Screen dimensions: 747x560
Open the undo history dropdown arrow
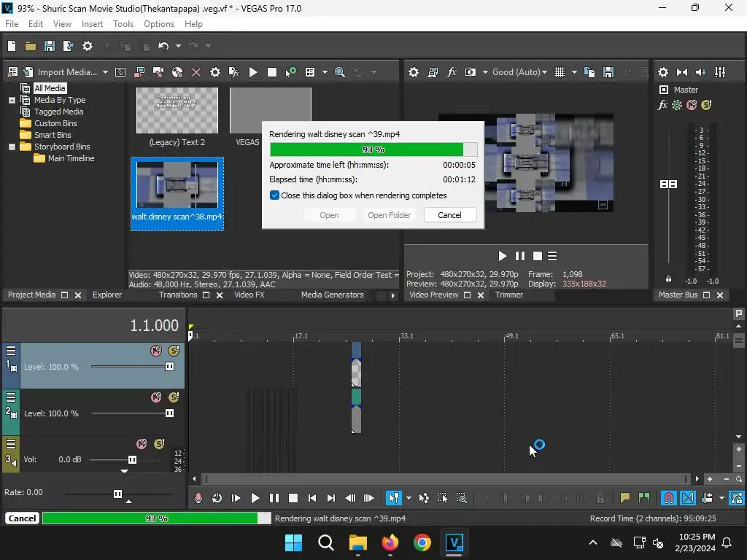pyautogui.click(x=178, y=46)
